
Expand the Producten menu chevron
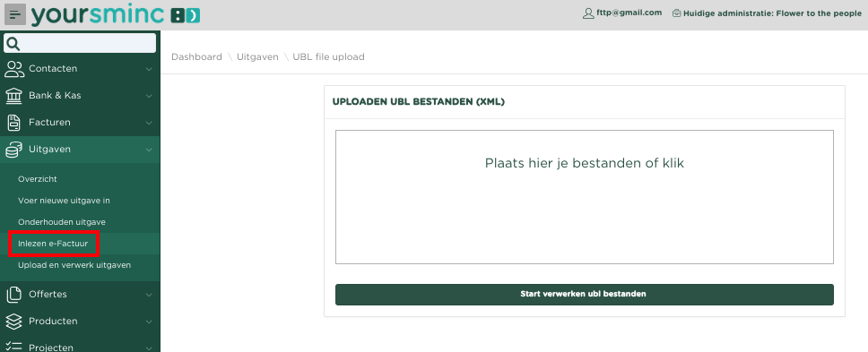tap(149, 321)
